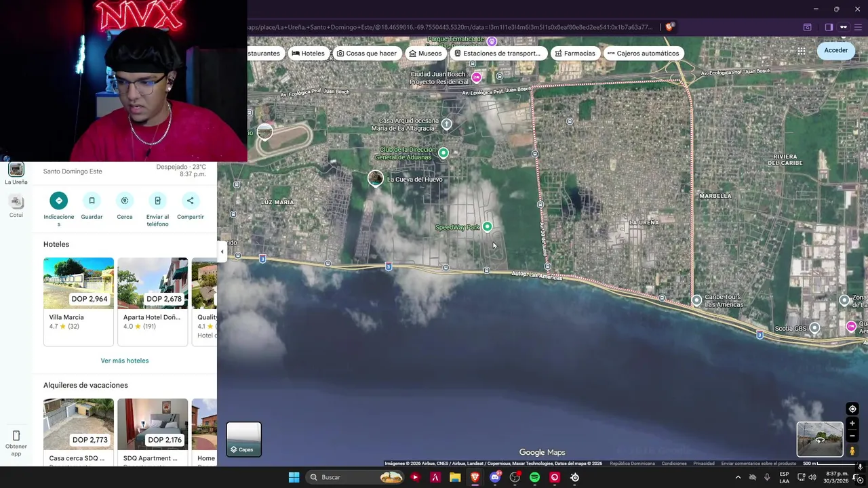Click the browser address bar URL
The width and height of the screenshot is (868, 488).
pyautogui.click(x=451, y=27)
